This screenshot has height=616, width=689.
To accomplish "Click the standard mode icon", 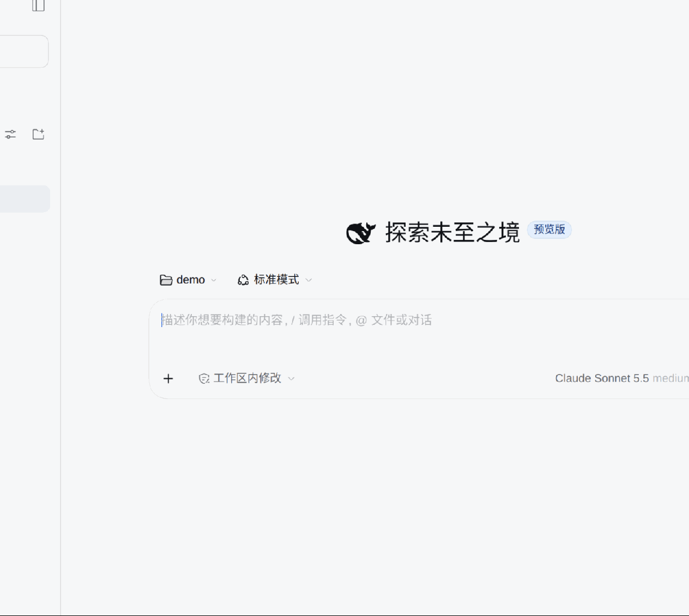I will [243, 280].
